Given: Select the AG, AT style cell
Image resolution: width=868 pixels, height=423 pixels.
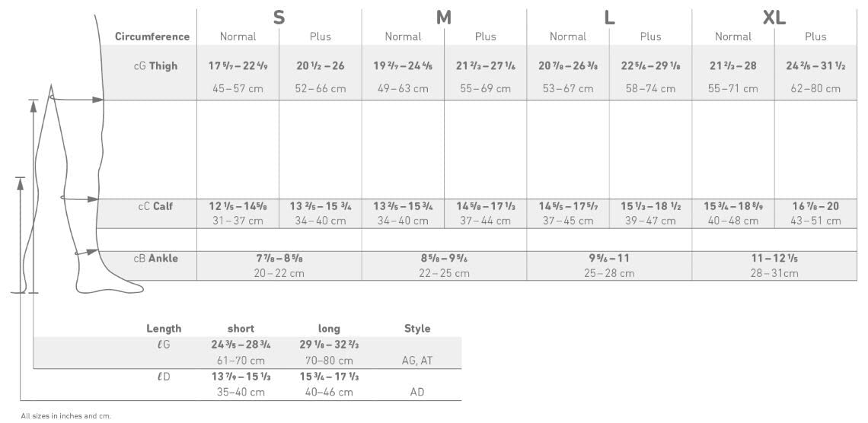Looking at the screenshot, I should click(417, 361).
